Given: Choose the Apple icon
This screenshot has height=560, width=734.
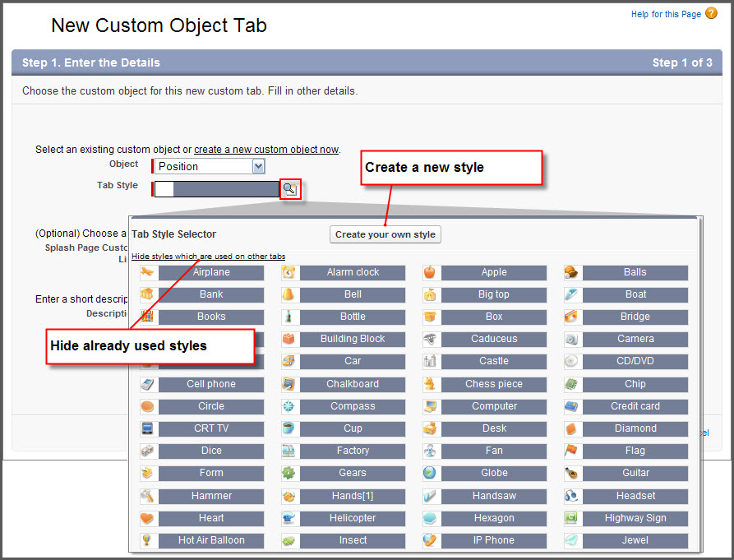Looking at the screenshot, I should (x=430, y=272).
